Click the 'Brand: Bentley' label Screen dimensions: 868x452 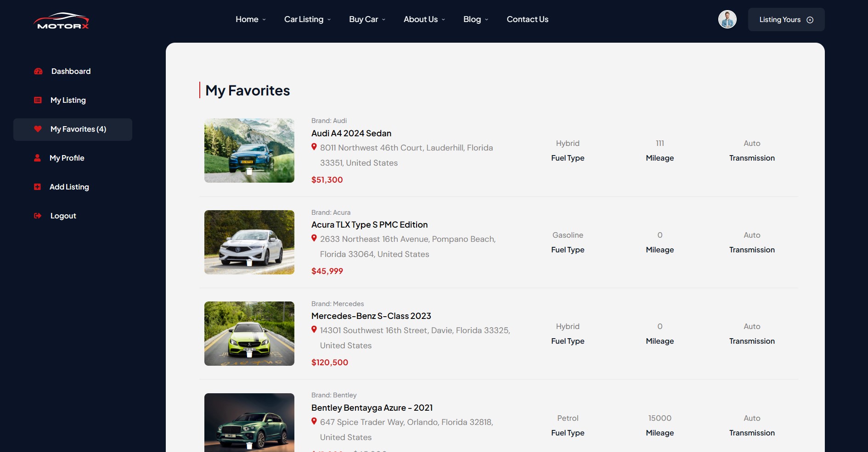point(334,395)
